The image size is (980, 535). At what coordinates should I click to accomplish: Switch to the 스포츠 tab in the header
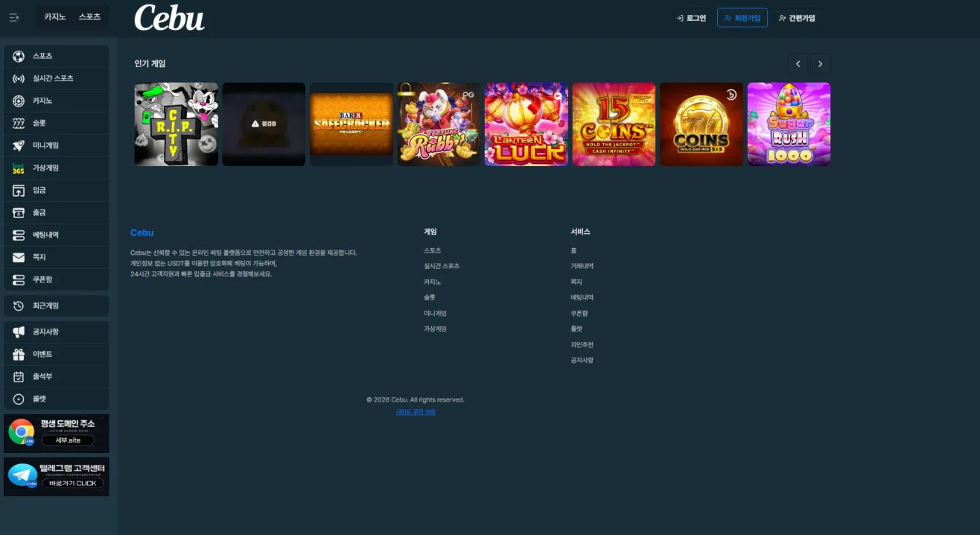(89, 17)
